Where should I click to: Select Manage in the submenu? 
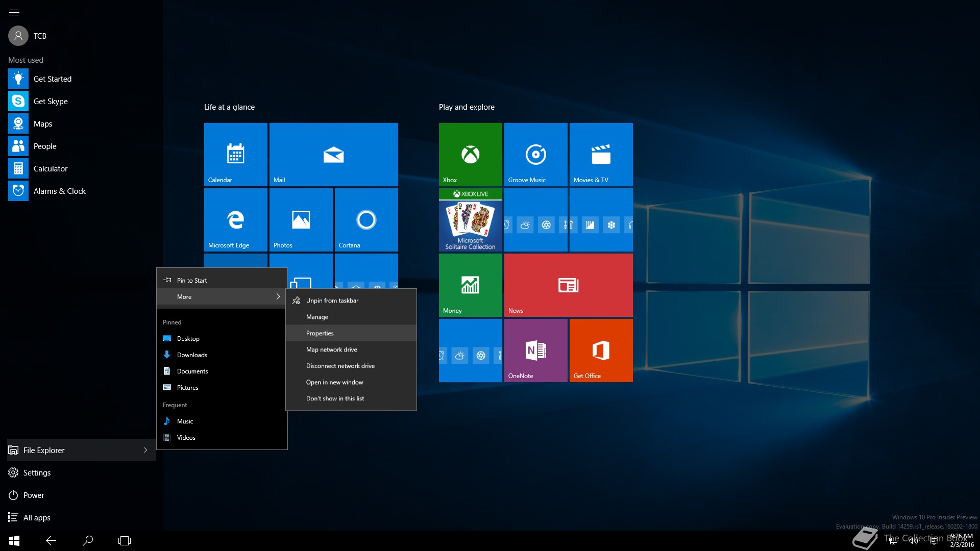[351, 317]
